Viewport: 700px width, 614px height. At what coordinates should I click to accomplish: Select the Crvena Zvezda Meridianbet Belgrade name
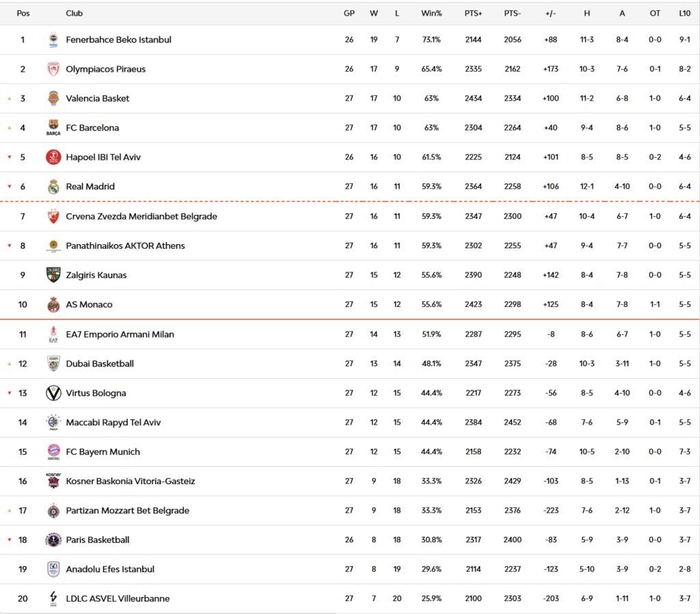141,216
